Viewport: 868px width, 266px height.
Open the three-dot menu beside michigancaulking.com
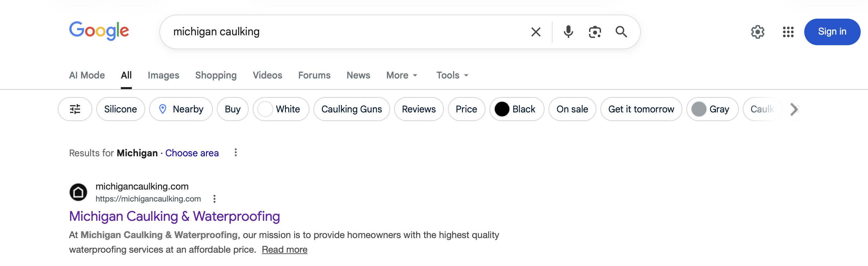(215, 199)
